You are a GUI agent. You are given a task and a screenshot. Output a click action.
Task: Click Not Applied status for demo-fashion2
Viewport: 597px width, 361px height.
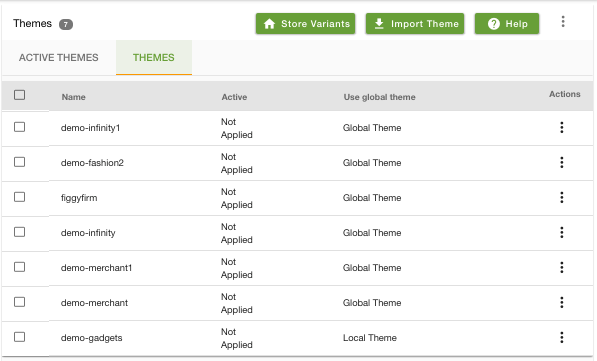coord(236,163)
